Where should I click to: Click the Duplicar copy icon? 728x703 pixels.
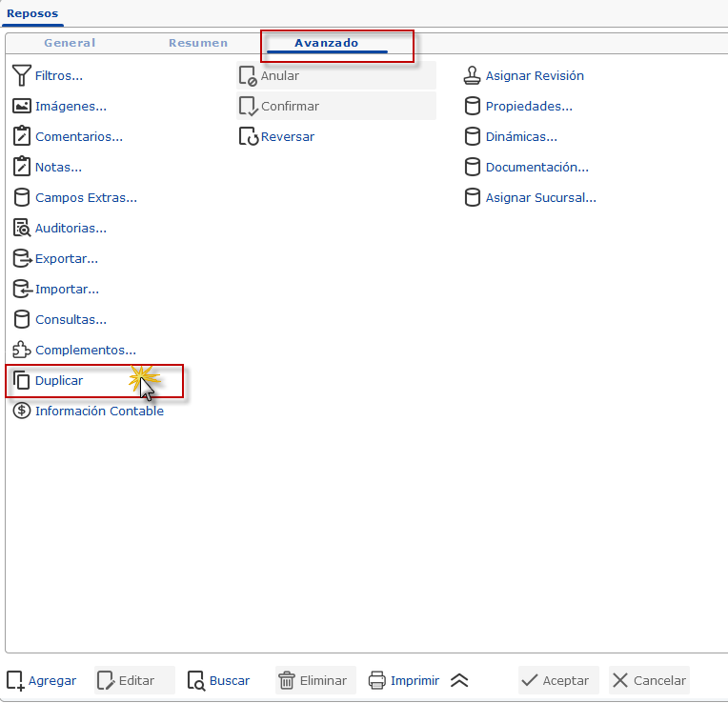21,380
